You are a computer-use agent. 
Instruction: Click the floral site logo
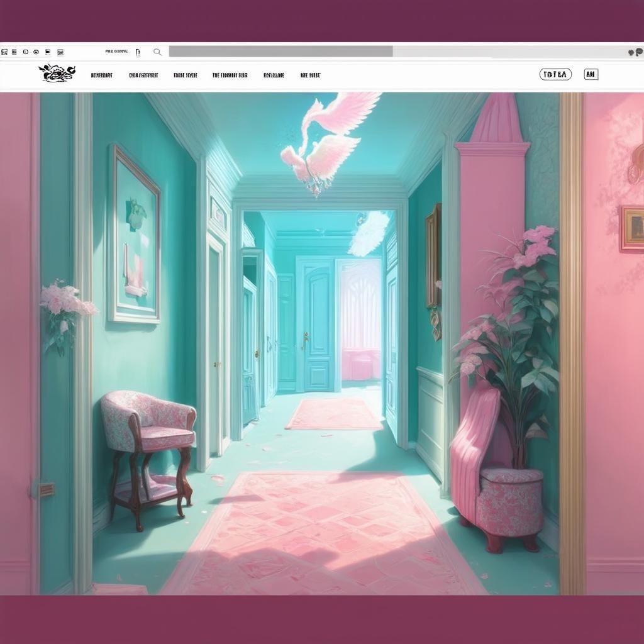click(x=57, y=73)
